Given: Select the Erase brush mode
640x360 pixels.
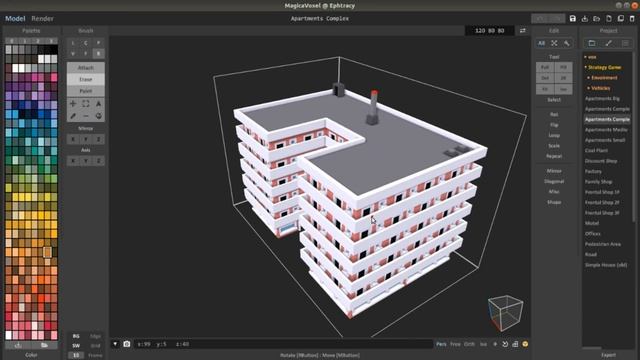Looking at the screenshot, I should pyautogui.click(x=86, y=79).
